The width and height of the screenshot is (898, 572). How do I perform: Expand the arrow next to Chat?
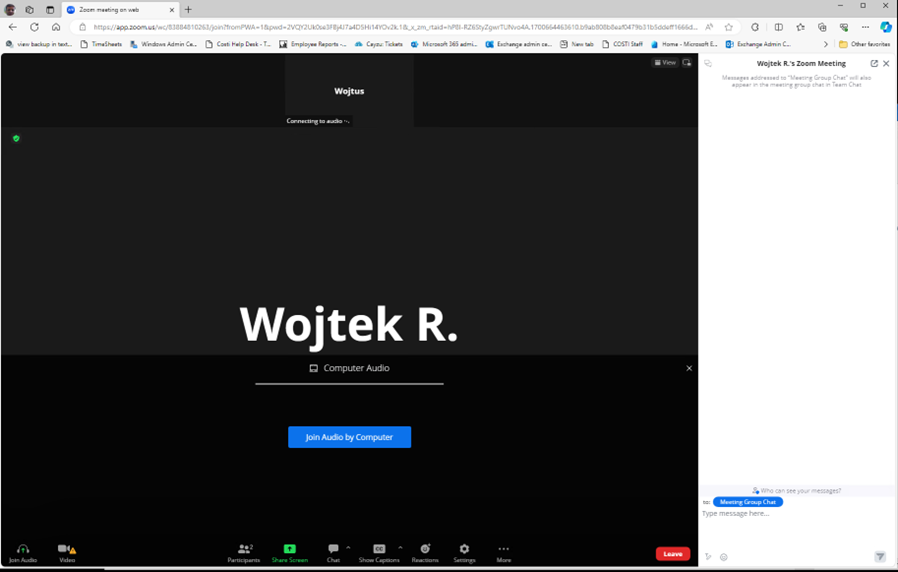point(348,547)
